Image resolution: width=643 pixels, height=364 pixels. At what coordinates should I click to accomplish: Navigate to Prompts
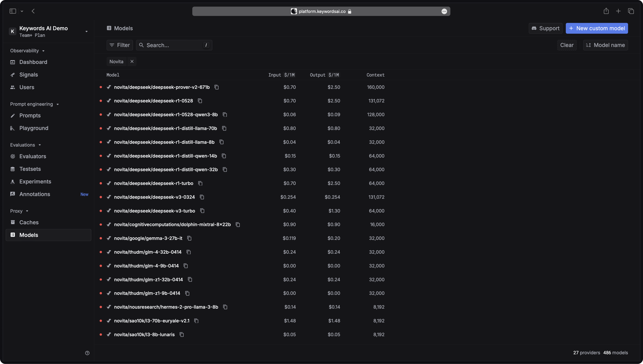48,115
